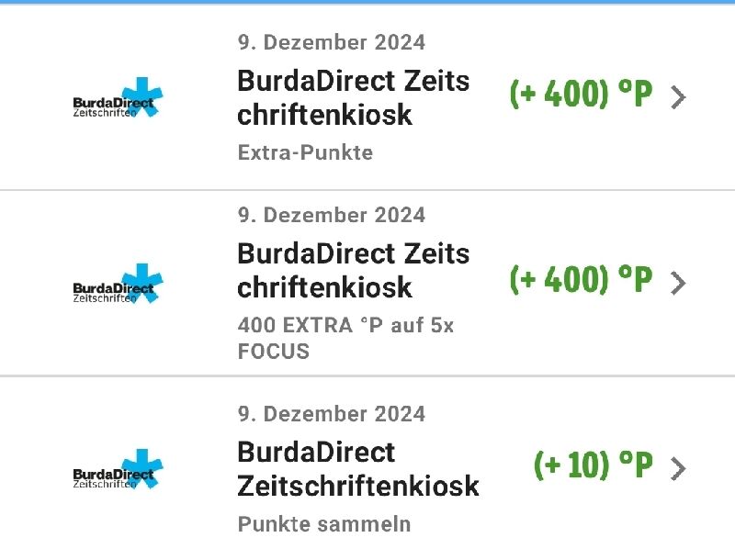The width and height of the screenshot is (735, 560).
Task: Open first BurdaDirect Zeitschriftenkiosk title
Action: click(x=354, y=97)
